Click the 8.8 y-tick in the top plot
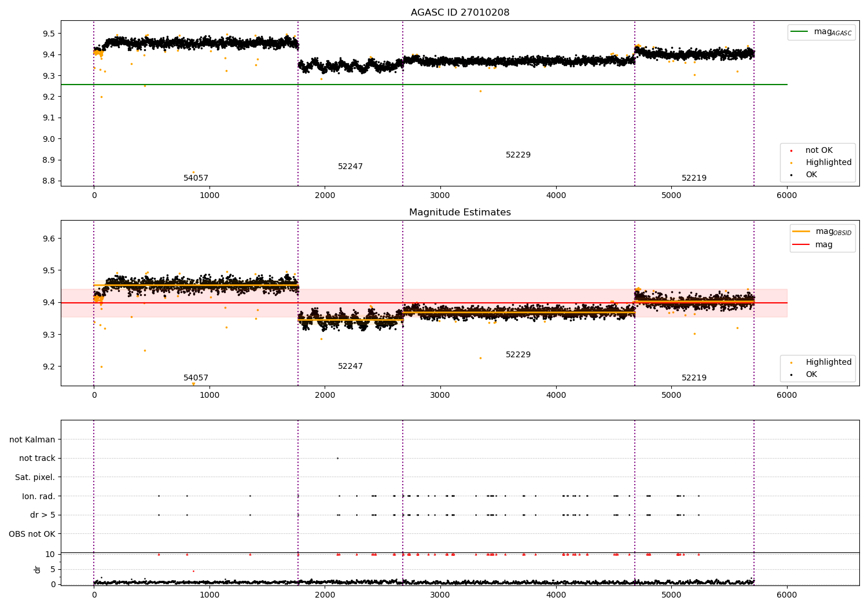Image resolution: width=868 pixels, height=608 pixels. click(49, 181)
